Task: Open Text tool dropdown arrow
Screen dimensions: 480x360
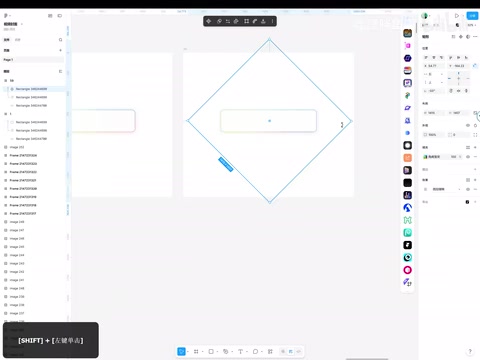Action: pos(247,352)
